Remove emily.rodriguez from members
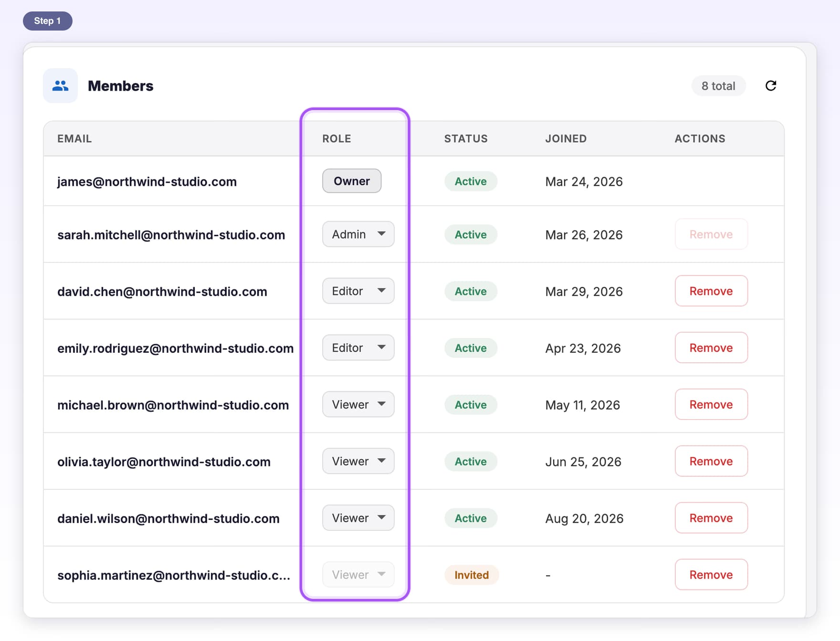The height and width of the screenshot is (641, 840). [x=711, y=348]
